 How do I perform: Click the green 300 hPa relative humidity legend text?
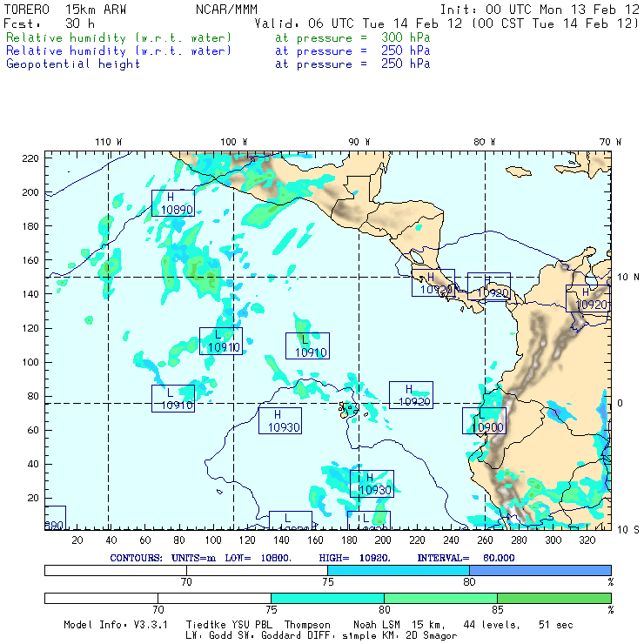tap(119, 38)
